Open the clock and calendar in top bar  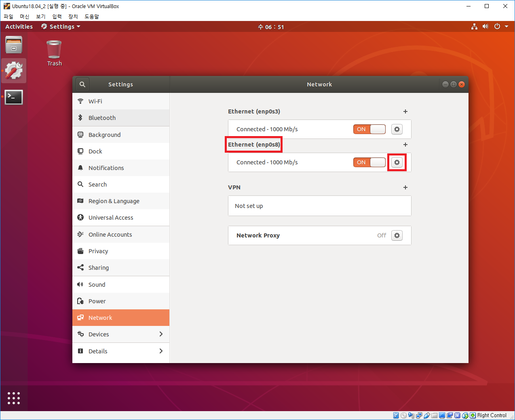[x=271, y=27]
